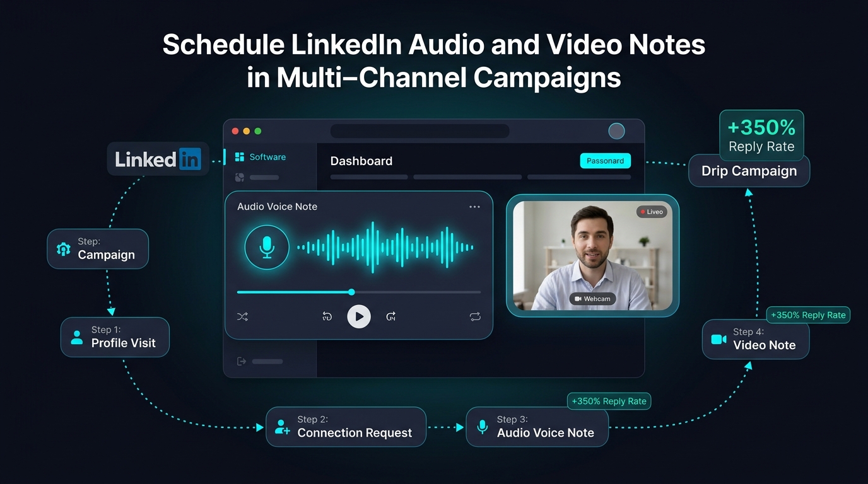Open the webcam video thumbnail
868x484 pixels.
pos(592,255)
